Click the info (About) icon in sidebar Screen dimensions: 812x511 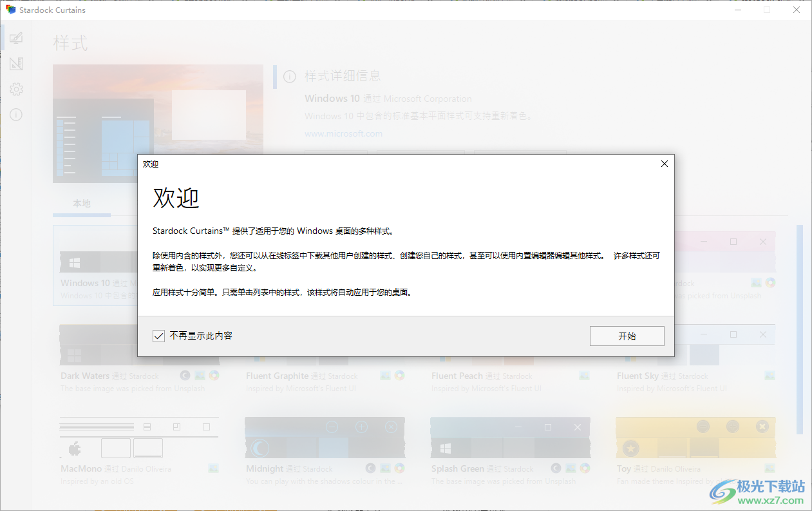coord(16,115)
